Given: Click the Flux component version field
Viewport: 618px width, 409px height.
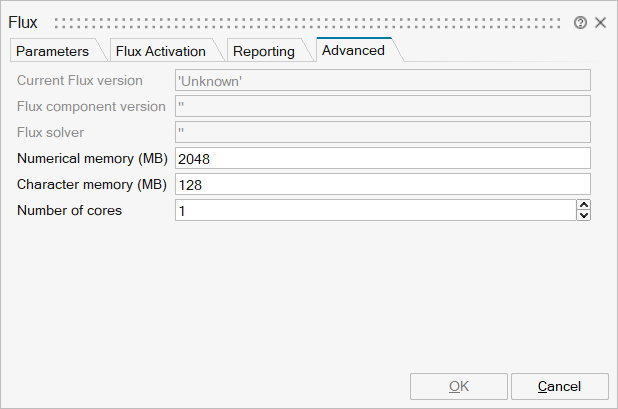Looking at the screenshot, I should (x=382, y=106).
